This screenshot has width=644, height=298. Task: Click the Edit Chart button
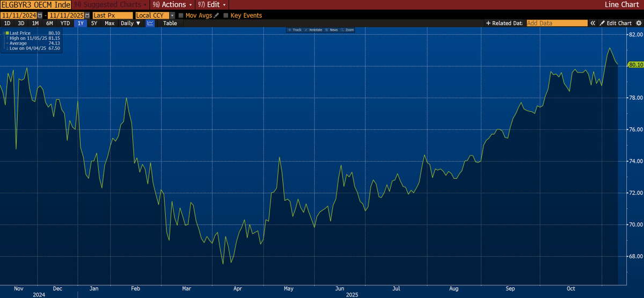(x=616, y=23)
